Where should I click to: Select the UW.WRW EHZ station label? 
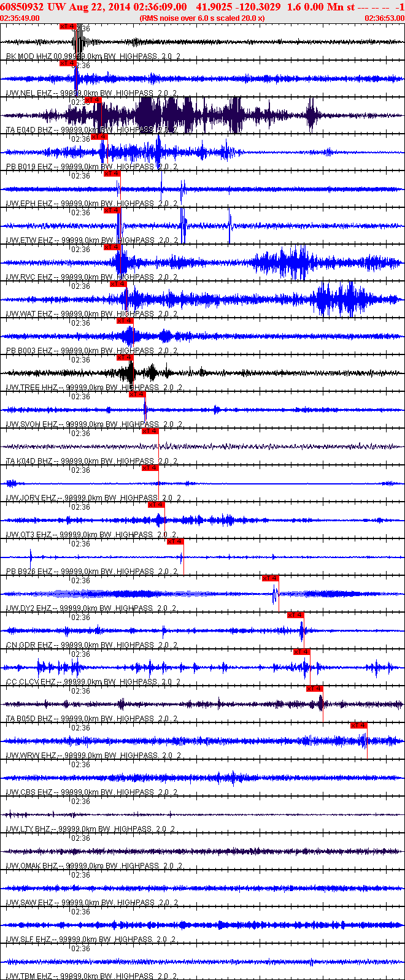pyautogui.click(x=93, y=756)
